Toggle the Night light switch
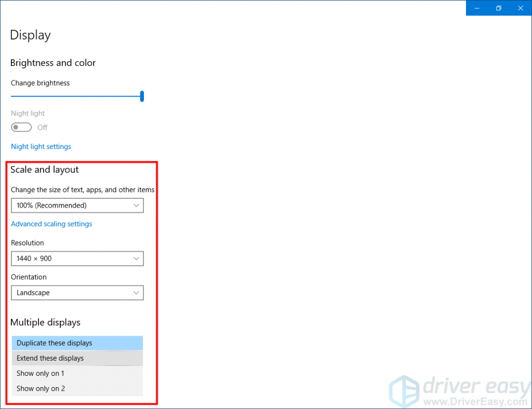 coord(21,127)
